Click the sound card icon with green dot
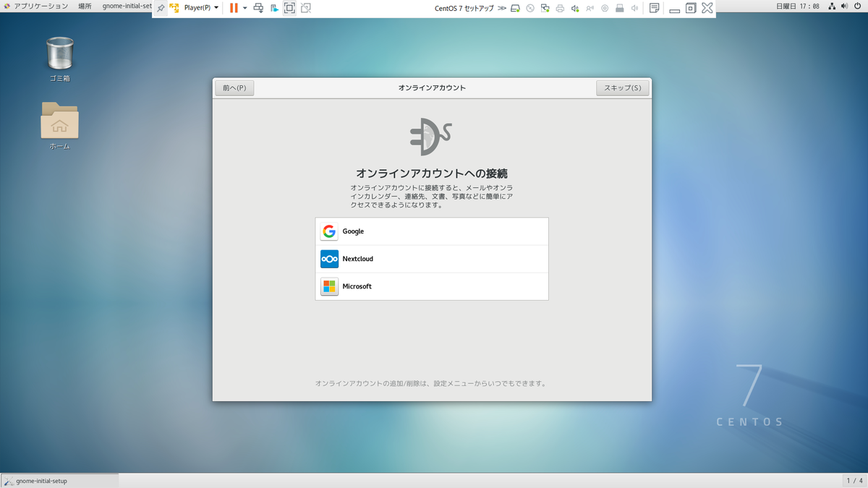The width and height of the screenshot is (868, 488). pyautogui.click(x=575, y=8)
